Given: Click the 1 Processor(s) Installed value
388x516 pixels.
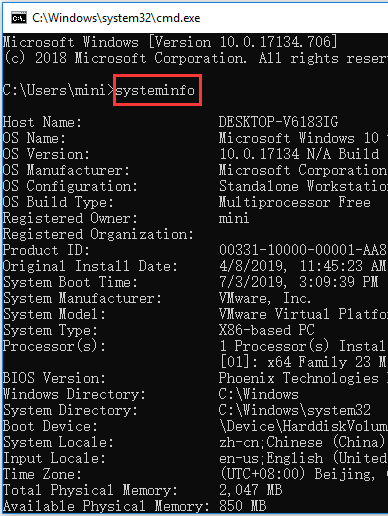Looking at the screenshot, I should tap(303, 346).
